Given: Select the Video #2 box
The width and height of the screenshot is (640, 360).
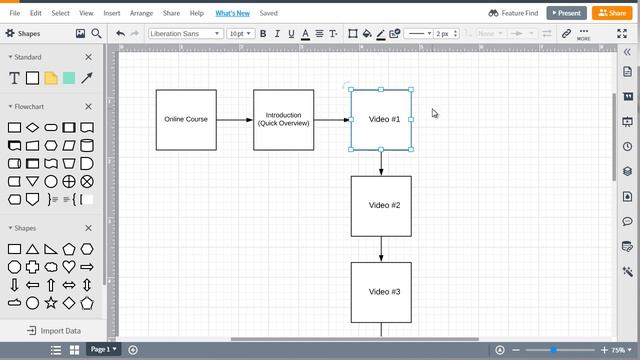Looking at the screenshot, I should click(381, 206).
